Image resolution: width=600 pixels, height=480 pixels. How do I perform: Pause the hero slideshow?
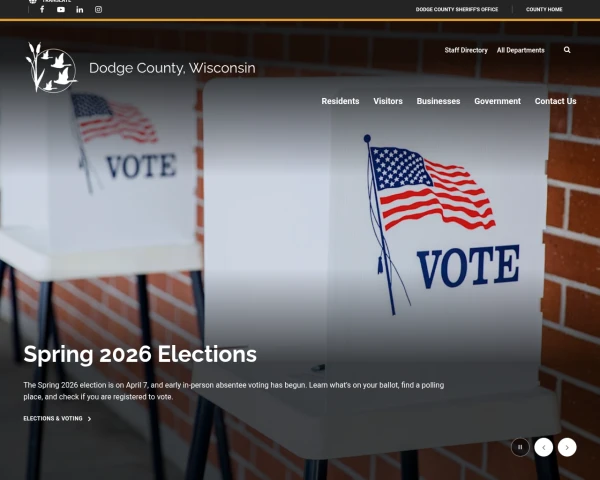pos(520,447)
